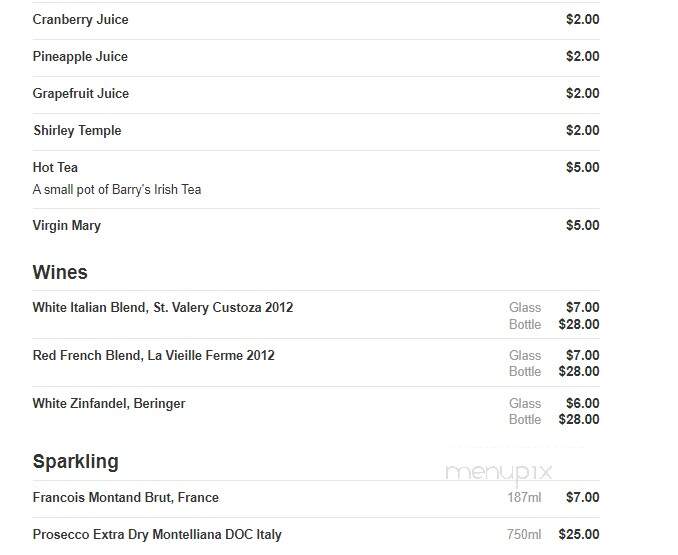Select White Zinfandel, Beringer entry
This screenshot has width=678, height=555.
coord(109,404)
